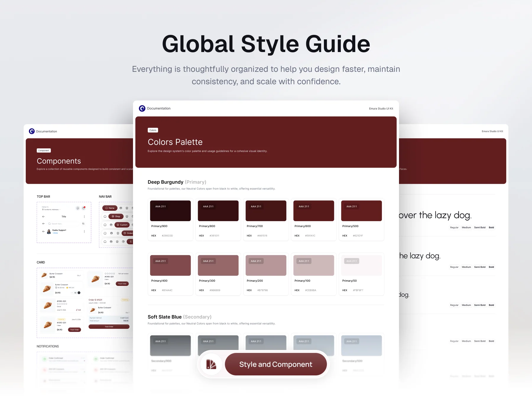Click hex value #621D1F
Image resolution: width=532 pixels, height=402 pixels.
pos(358,236)
